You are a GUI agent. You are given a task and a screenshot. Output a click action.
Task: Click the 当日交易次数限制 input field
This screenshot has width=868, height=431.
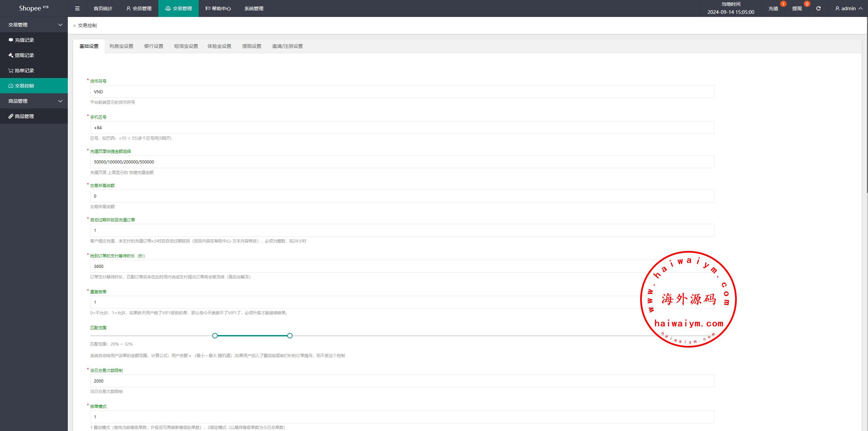tap(402, 381)
